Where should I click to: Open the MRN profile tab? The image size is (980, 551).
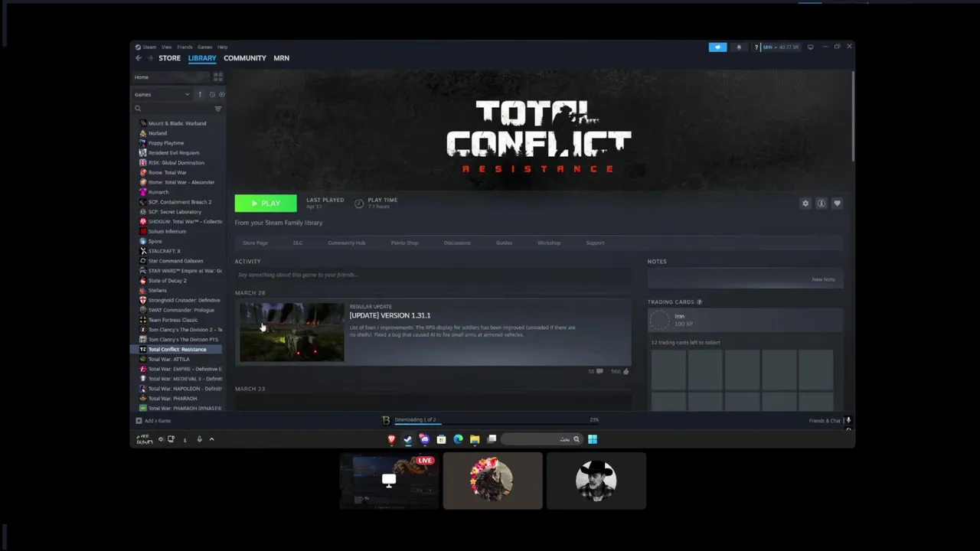click(281, 58)
